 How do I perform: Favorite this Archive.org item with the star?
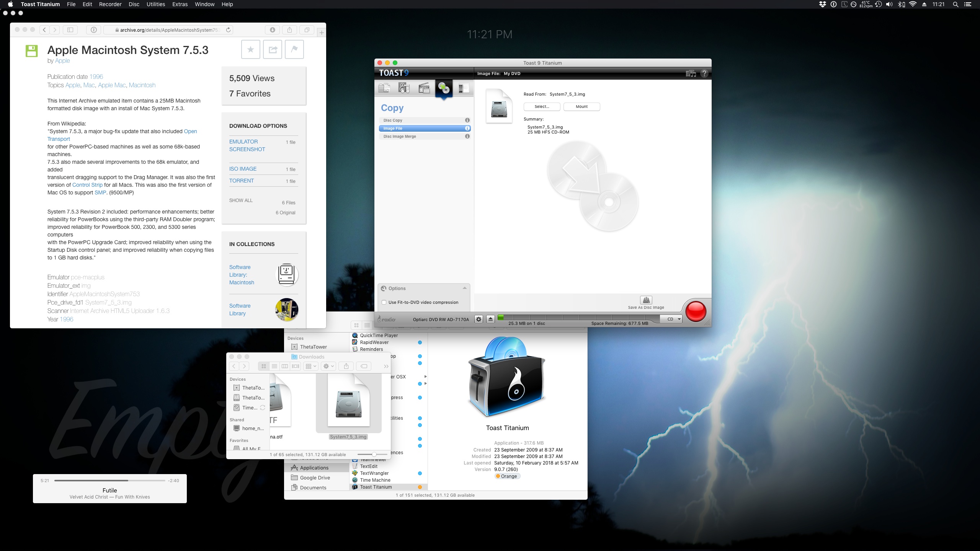(x=251, y=49)
